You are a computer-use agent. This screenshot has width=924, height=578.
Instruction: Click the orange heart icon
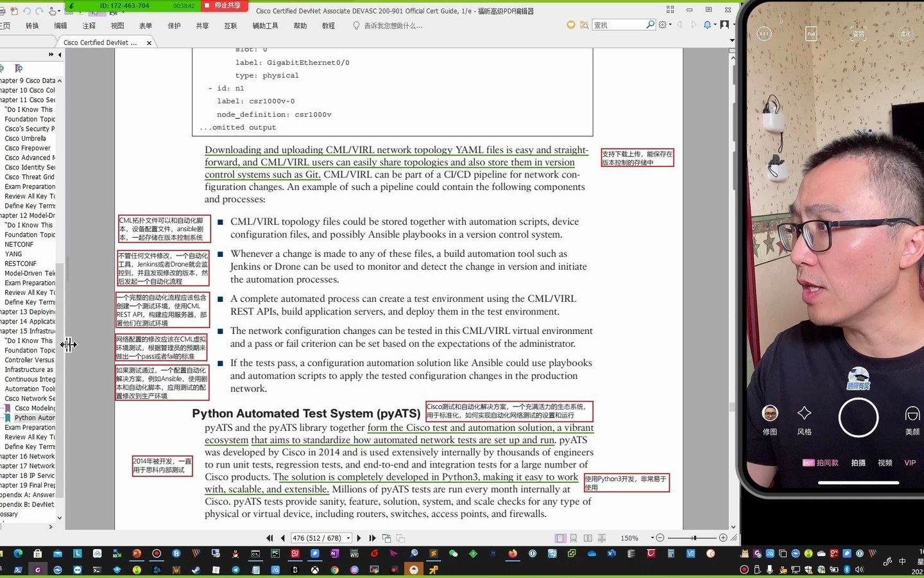pos(570,25)
